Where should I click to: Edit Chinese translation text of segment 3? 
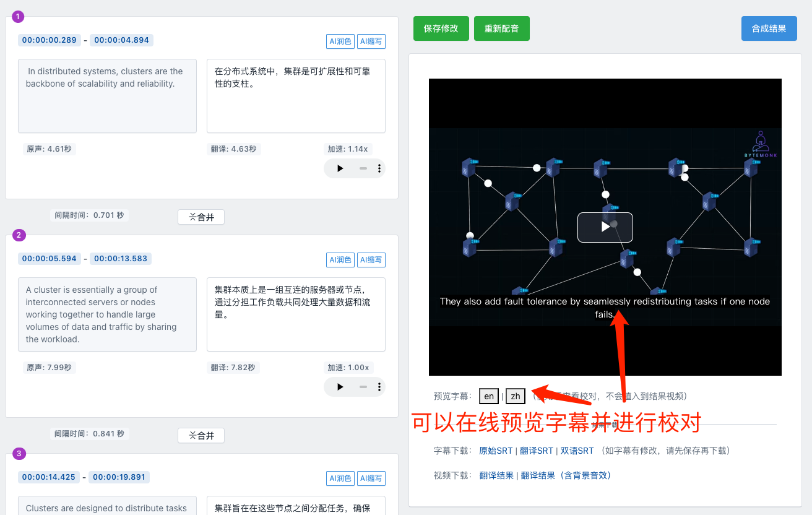pyautogui.click(x=296, y=505)
